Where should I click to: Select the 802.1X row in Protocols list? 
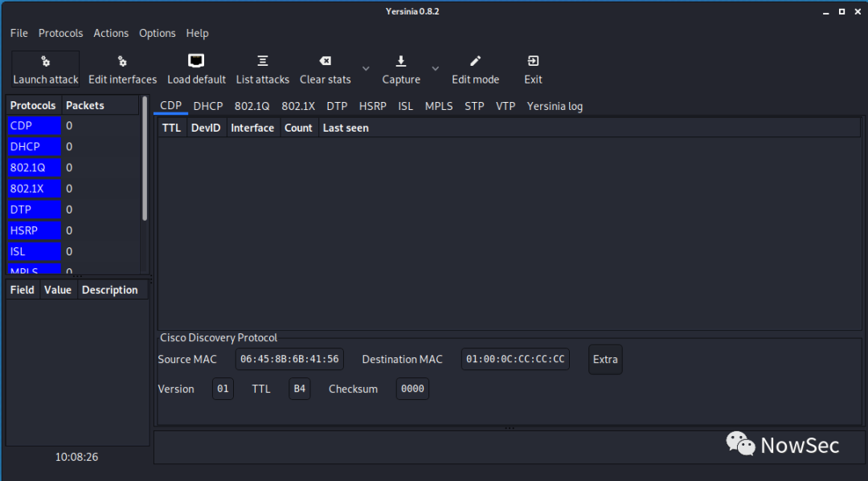pos(72,189)
